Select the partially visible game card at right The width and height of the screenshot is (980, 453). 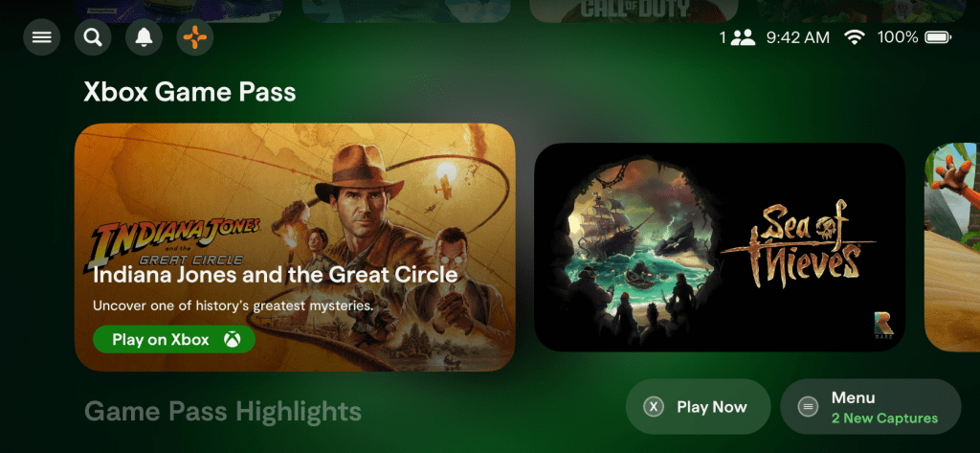[952, 247]
